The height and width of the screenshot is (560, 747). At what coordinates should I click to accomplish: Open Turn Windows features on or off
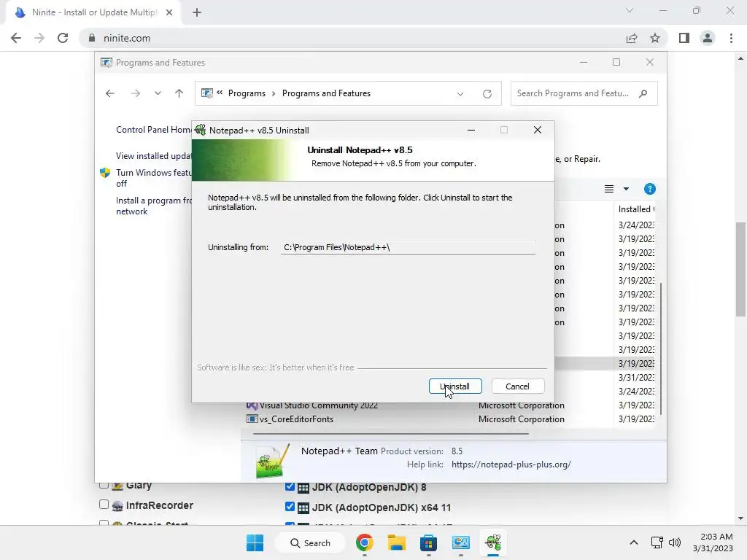(x=153, y=178)
